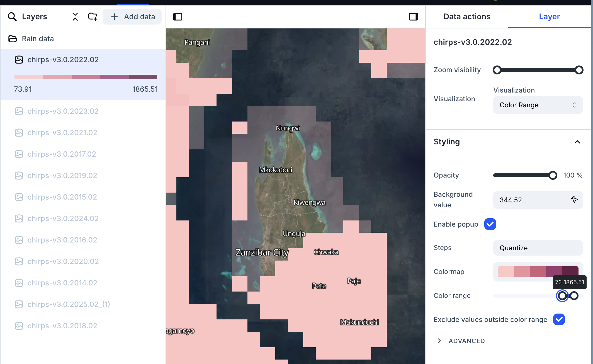Click the raster icon beside chirps-v3.0.2022.02
The image size is (593, 364).
coord(19,59)
